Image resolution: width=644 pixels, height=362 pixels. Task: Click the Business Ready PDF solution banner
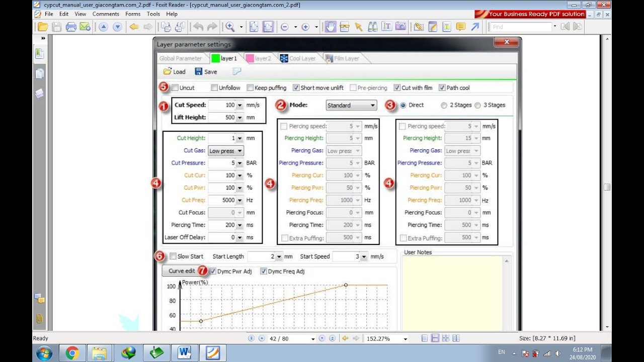[530, 14]
